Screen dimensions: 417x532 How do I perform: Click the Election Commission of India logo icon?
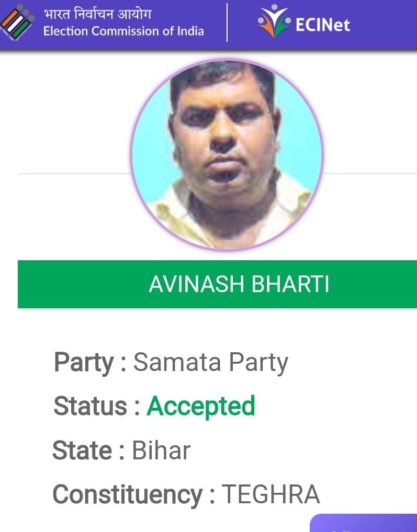click(17, 22)
